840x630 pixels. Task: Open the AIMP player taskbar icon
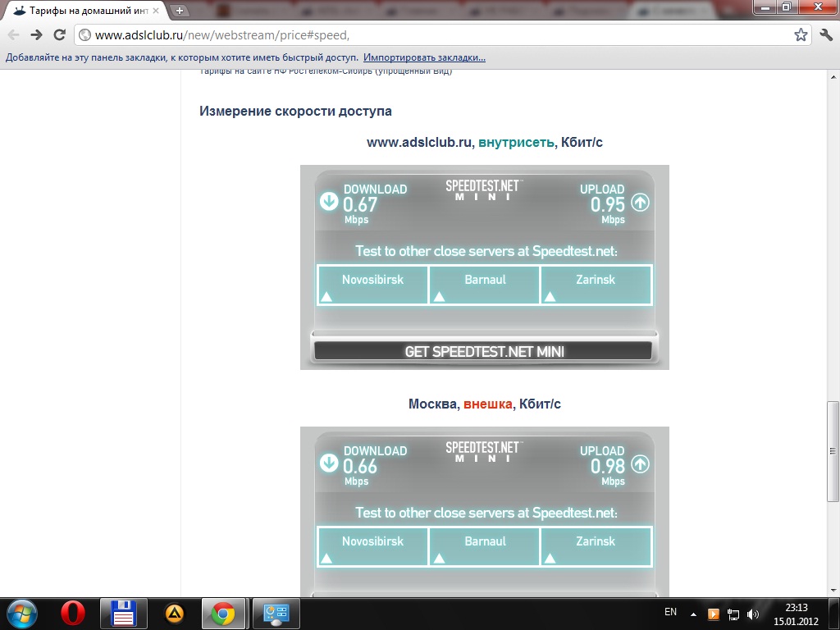(x=174, y=614)
